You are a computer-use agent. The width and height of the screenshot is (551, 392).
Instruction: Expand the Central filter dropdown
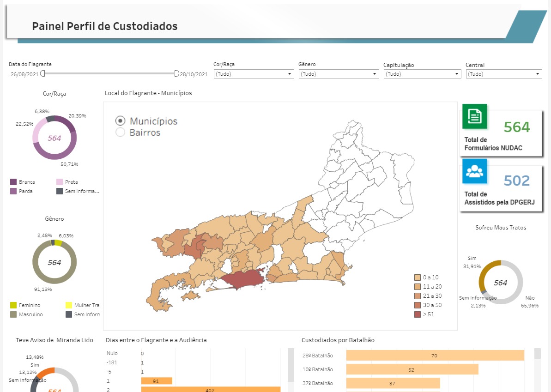click(504, 74)
